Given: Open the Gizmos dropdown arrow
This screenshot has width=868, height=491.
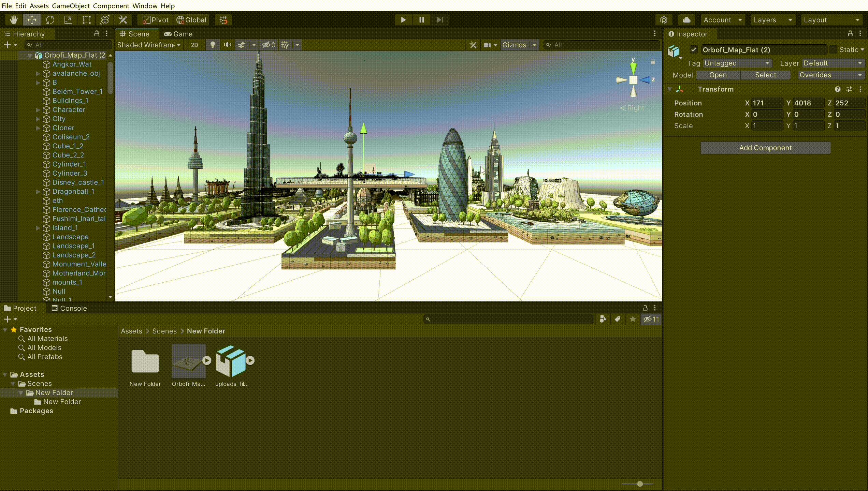Looking at the screenshot, I should pyautogui.click(x=534, y=45).
